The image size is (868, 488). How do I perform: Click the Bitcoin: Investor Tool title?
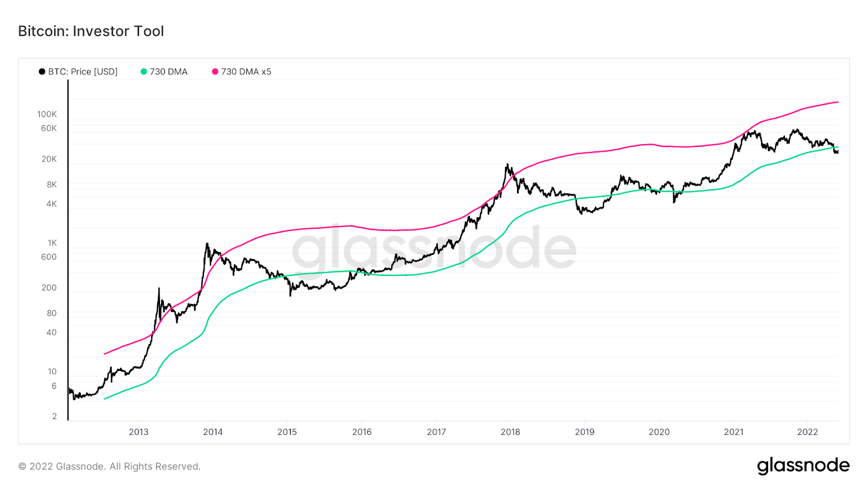[91, 31]
